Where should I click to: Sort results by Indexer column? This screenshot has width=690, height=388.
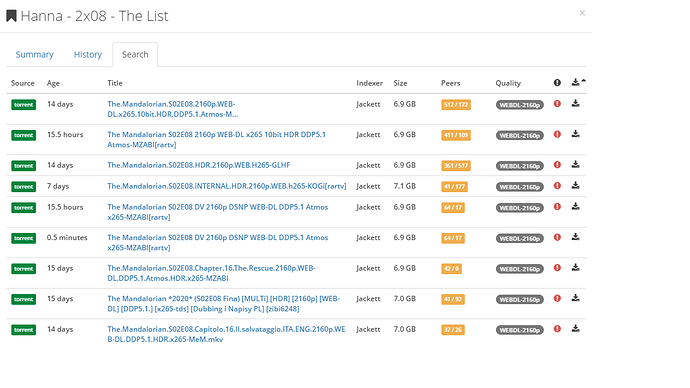(x=369, y=83)
